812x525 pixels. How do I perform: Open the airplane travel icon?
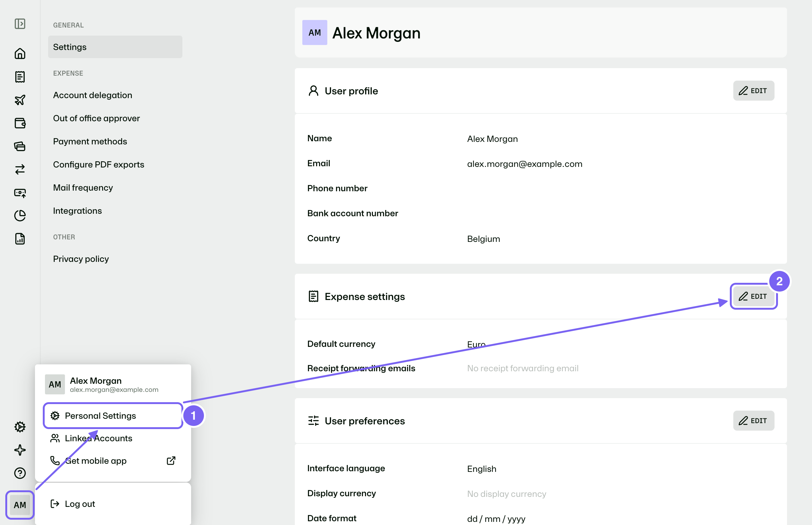[x=20, y=100]
